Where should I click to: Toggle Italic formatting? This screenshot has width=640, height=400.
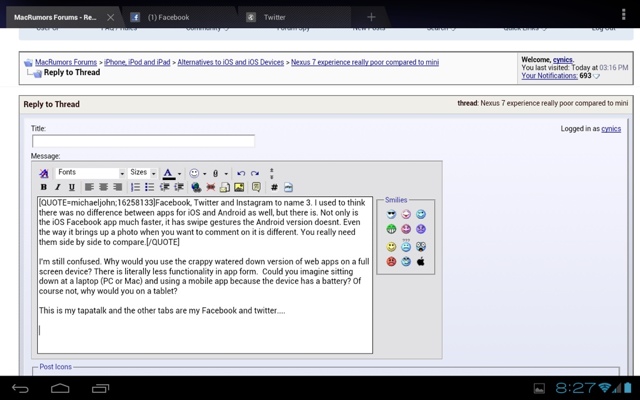tap(58, 187)
